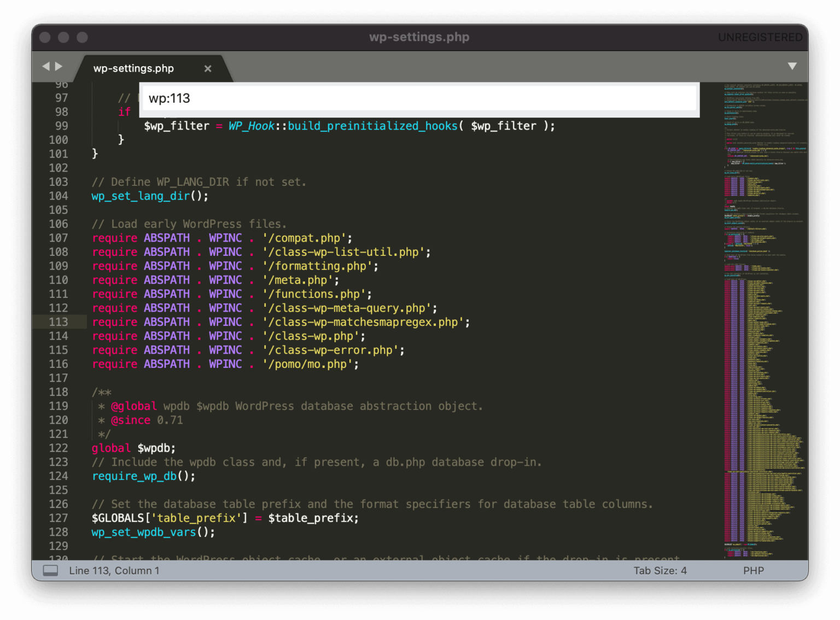
Task: Click the UNREGISTERED label in the title bar
Action: click(760, 37)
